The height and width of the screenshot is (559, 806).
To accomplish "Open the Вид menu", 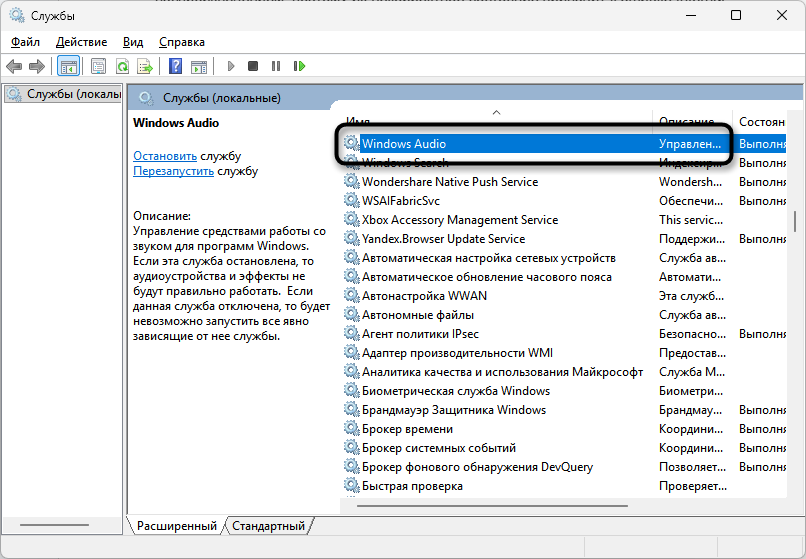I will click(133, 42).
